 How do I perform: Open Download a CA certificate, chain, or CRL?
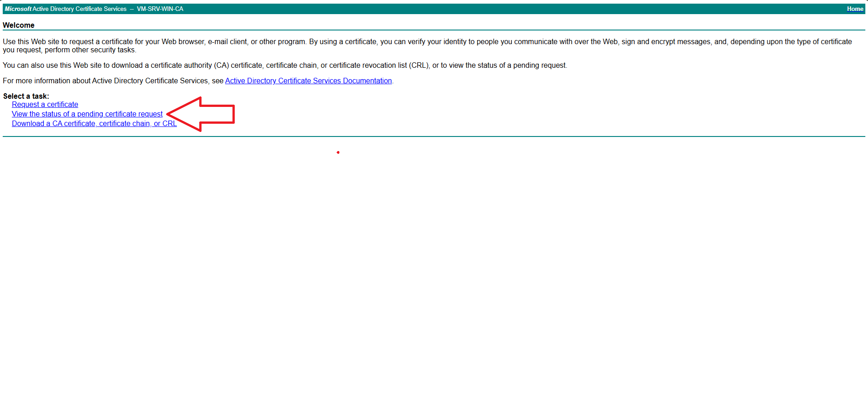94,123
